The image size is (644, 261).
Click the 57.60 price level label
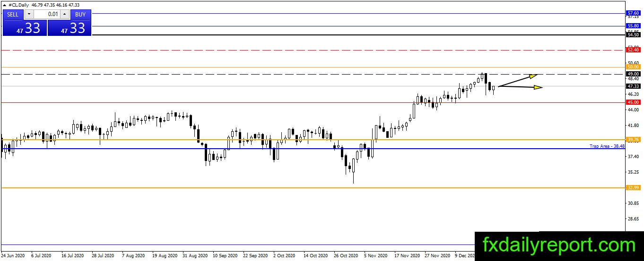[x=633, y=13]
